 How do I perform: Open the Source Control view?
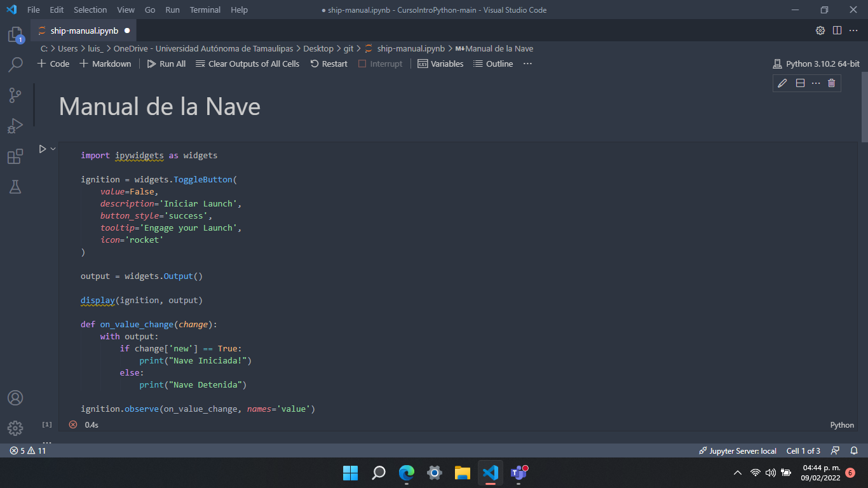(x=15, y=95)
